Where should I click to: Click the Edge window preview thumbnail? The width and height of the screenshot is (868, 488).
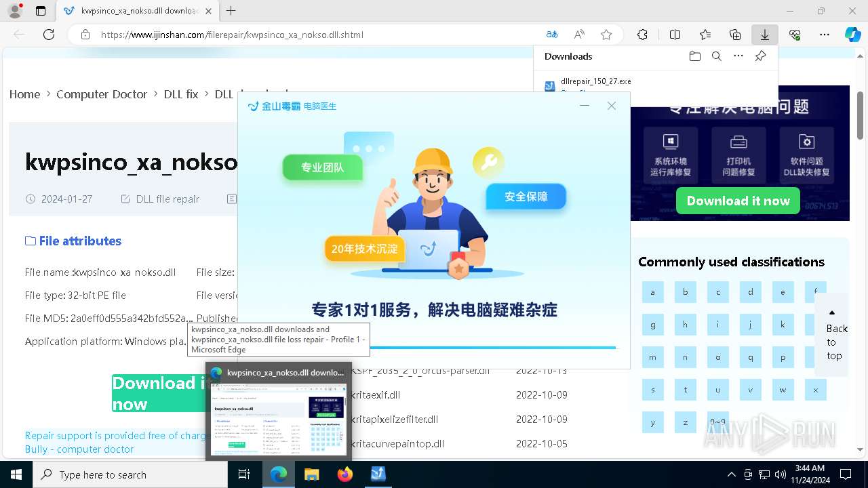point(279,419)
